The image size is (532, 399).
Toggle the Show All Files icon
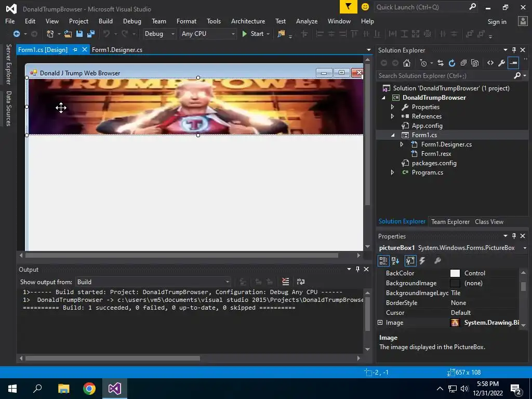tap(475, 63)
